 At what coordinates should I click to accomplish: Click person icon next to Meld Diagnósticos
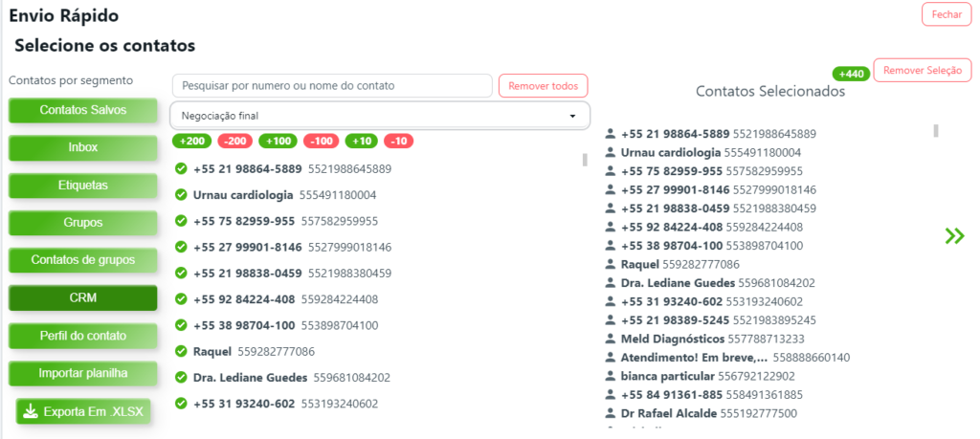click(x=611, y=339)
